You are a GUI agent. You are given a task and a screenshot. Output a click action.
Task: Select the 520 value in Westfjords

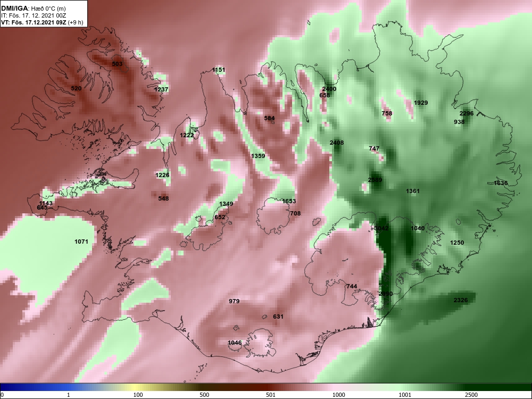[x=76, y=88]
